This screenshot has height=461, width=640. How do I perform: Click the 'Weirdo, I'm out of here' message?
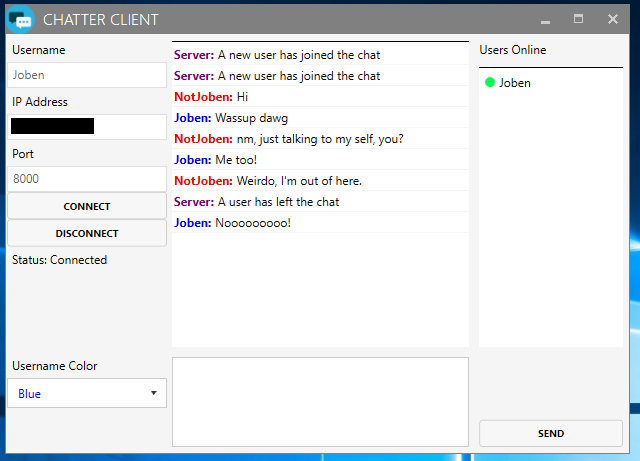pyautogui.click(x=320, y=180)
